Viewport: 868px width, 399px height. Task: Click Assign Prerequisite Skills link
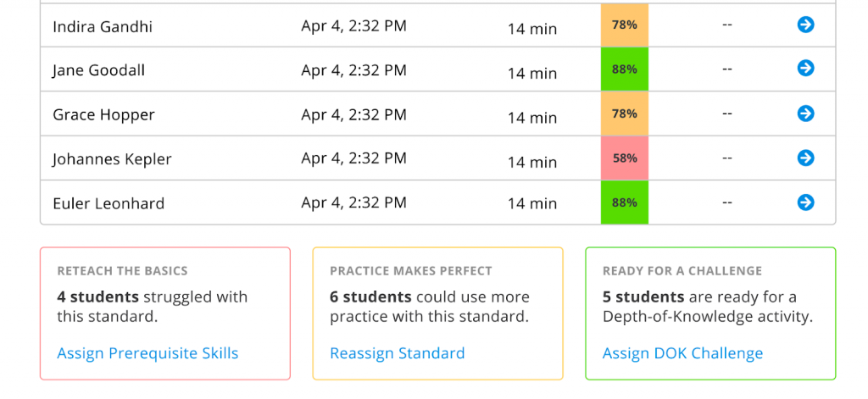click(147, 353)
